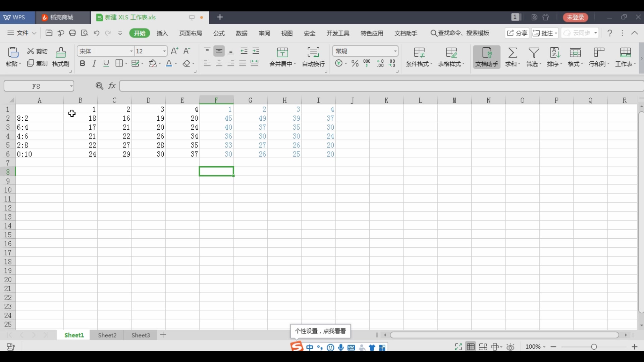Open the Insert ribbon tab

tap(162, 33)
